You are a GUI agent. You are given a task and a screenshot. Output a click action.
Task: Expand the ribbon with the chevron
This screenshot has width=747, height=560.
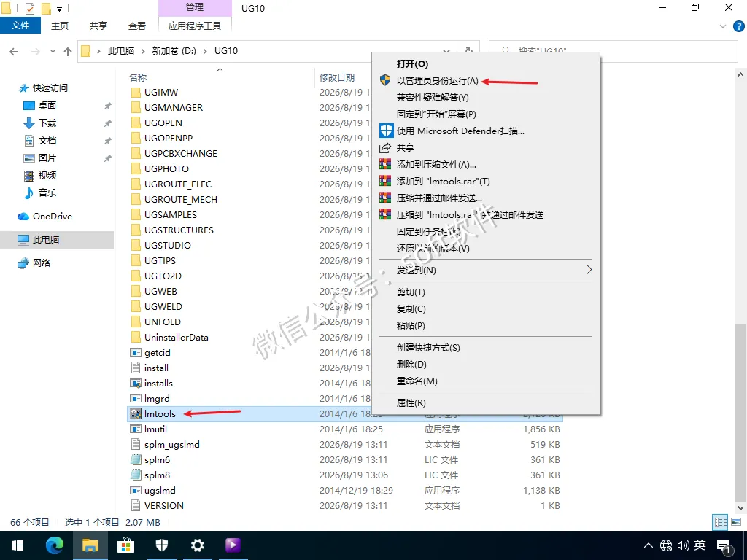[723, 26]
